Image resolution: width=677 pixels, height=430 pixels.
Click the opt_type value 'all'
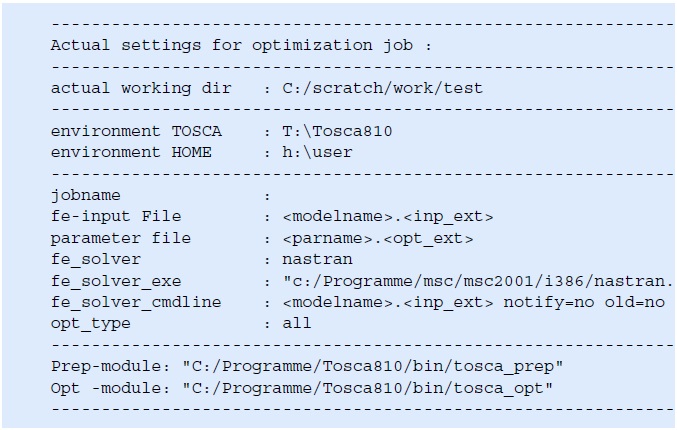297,323
